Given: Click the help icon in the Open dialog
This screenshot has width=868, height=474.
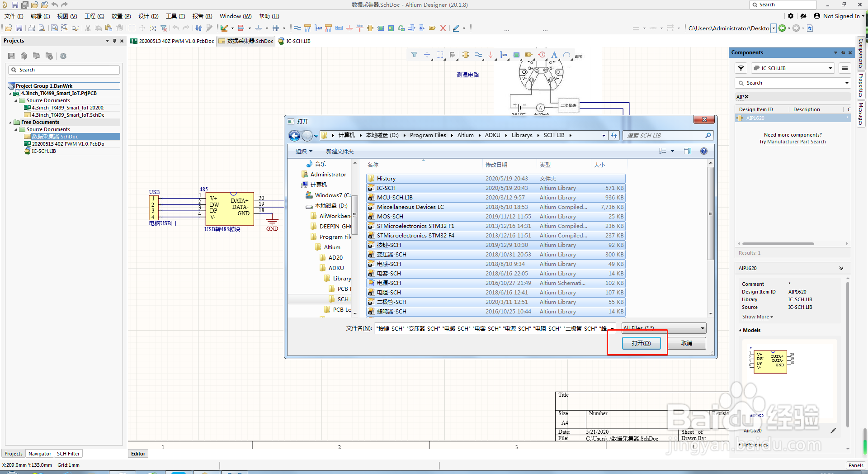Looking at the screenshot, I should 704,151.
